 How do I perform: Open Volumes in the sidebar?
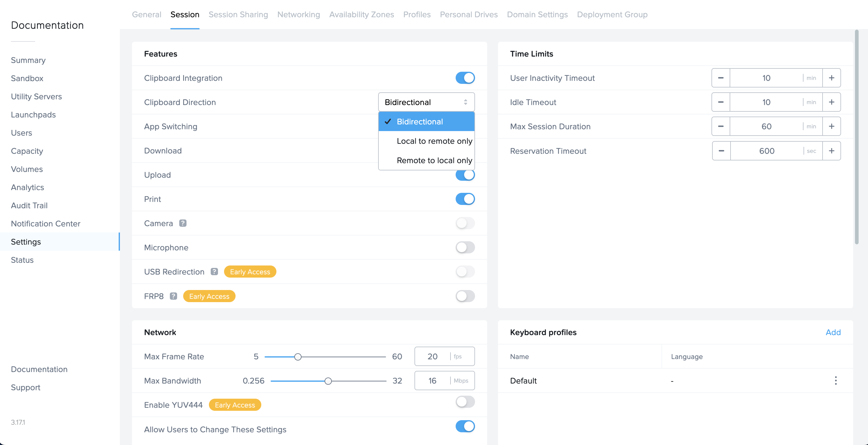(27, 169)
